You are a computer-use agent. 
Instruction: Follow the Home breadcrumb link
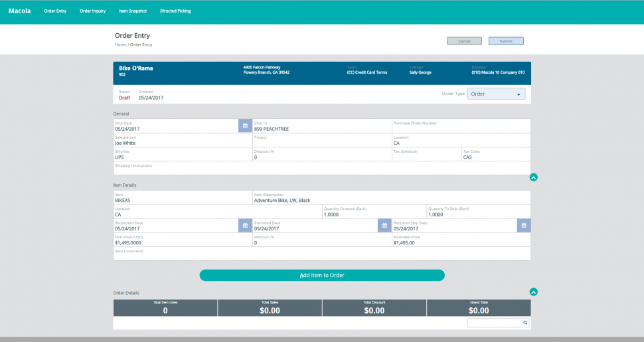[x=120, y=44]
